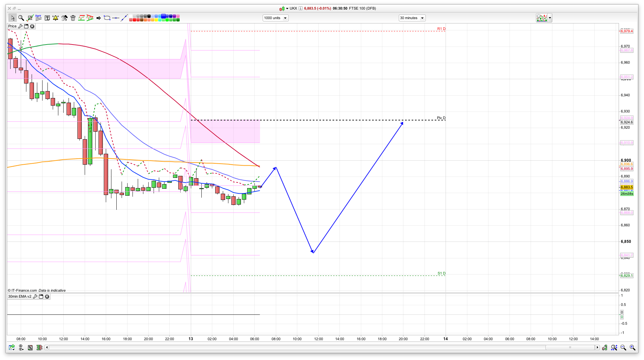The height and width of the screenshot is (360, 644).
Task: Select the magnifier zoom tool in toolbar
Action: 21,18
